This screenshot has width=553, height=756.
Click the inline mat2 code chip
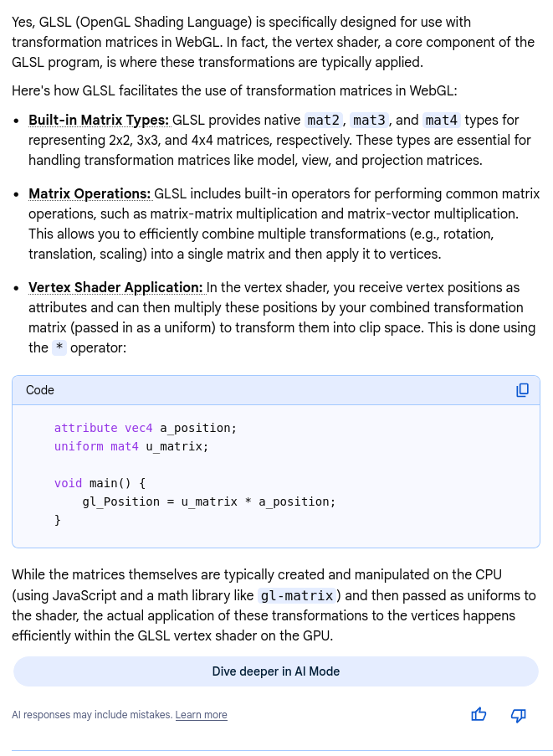click(325, 121)
